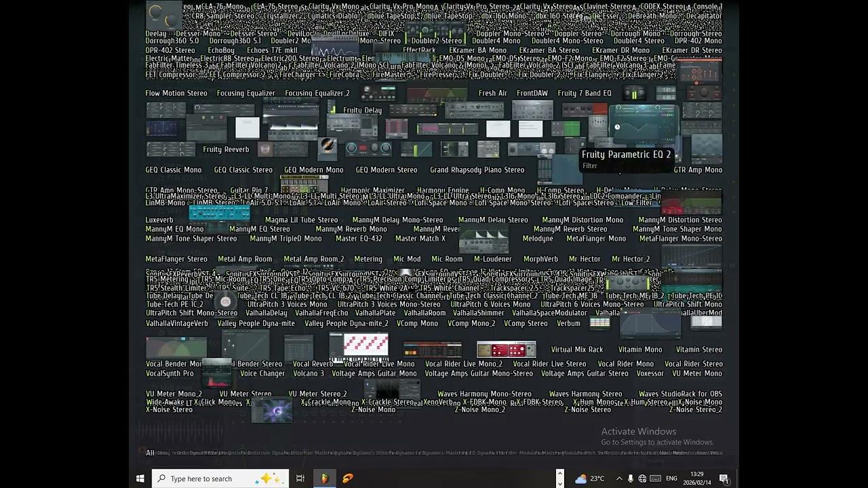The image size is (868, 488).
Task: Select Mr Hector_2
Action: [631, 259]
